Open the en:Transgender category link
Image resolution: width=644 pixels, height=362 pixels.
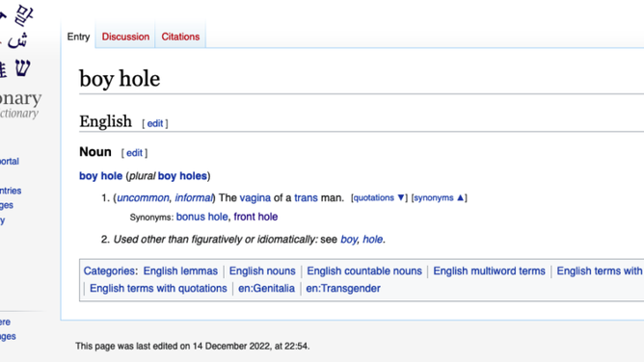pyautogui.click(x=343, y=288)
